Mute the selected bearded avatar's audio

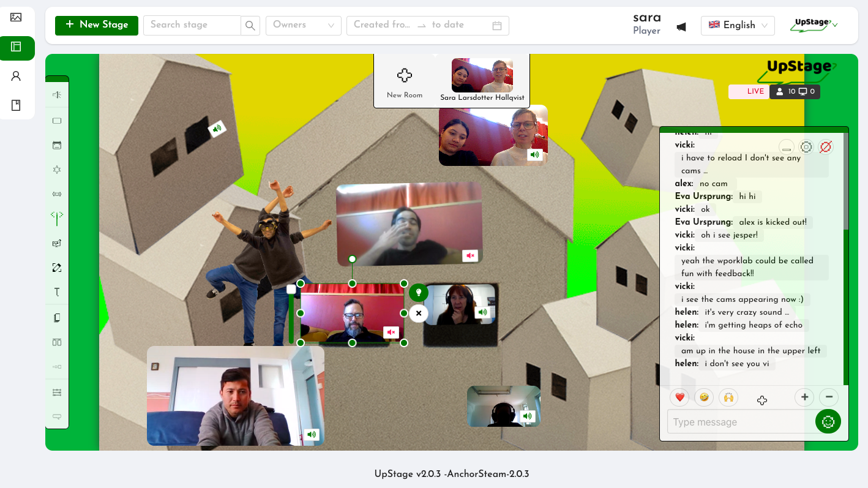(x=391, y=332)
